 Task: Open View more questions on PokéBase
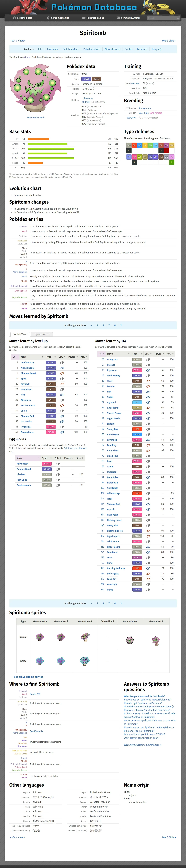pos(142,745)
